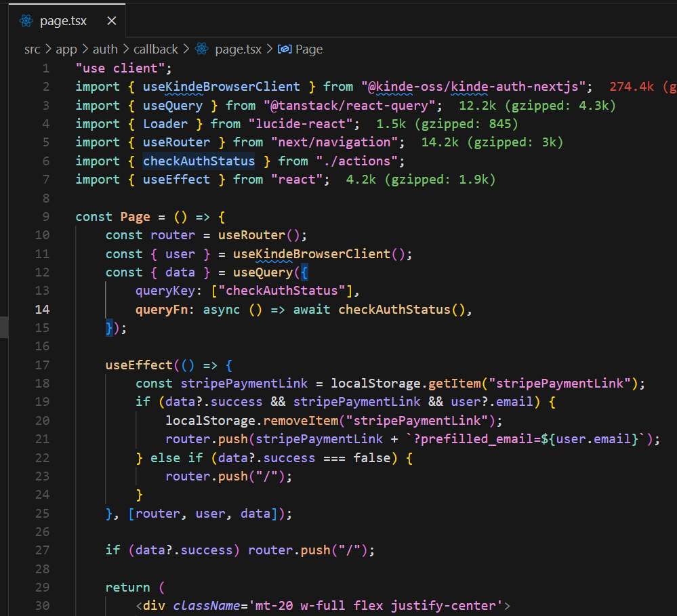Click the React icon in the breadcrumb
The height and width of the screenshot is (616, 677).
pos(201,49)
